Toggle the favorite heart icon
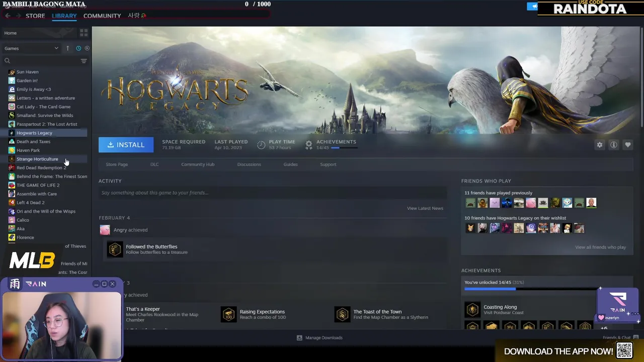 click(627, 145)
